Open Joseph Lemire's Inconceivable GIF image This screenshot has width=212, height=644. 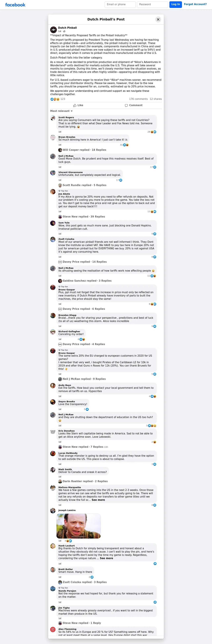(78, 526)
